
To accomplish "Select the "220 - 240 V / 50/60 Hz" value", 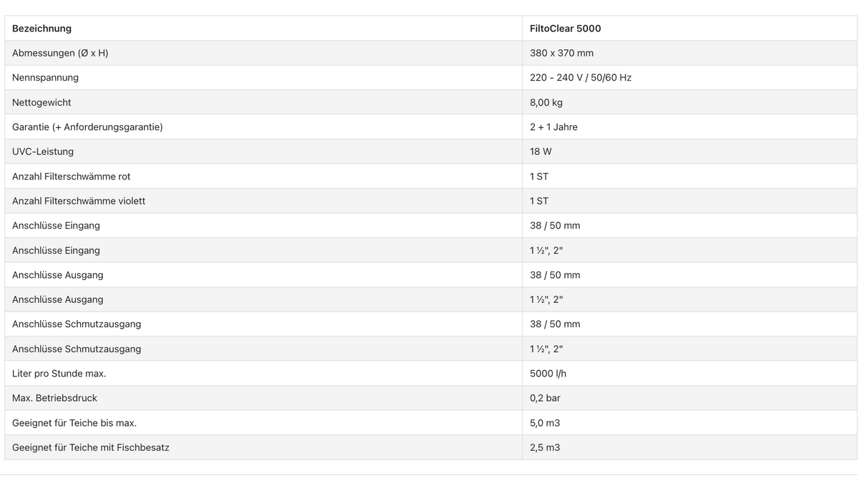I will tap(580, 78).
